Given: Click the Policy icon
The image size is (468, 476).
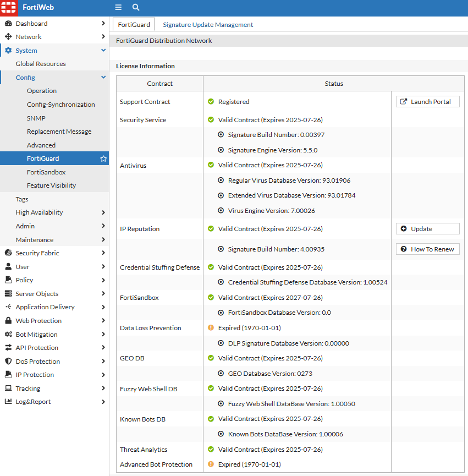Looking at the screenshot, I should 8,280.
